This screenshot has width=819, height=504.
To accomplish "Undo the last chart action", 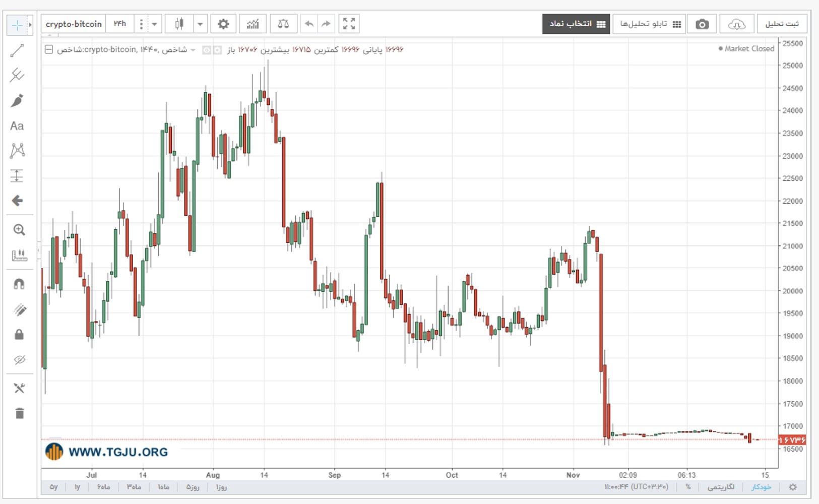I will click(x=309, y=24).
